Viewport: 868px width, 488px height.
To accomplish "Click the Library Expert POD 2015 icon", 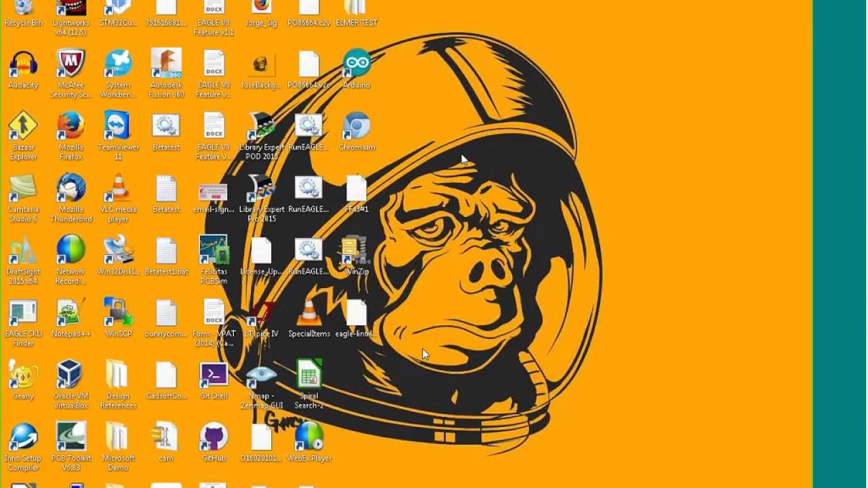I will click(x=261, y=126).
